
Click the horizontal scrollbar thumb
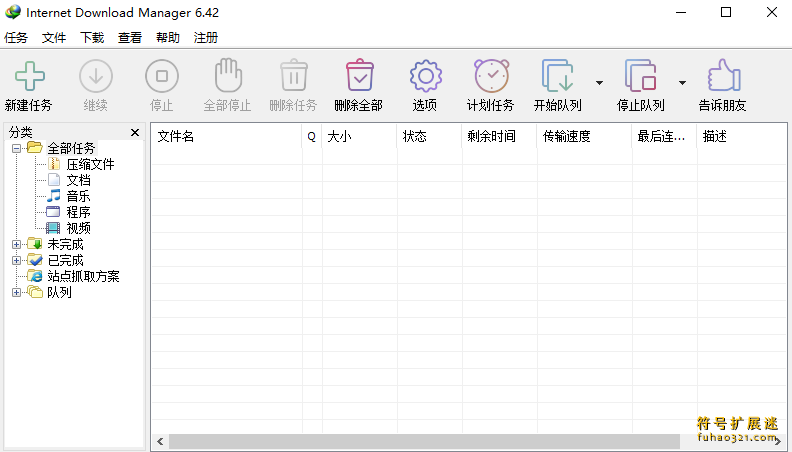(424, 441)
